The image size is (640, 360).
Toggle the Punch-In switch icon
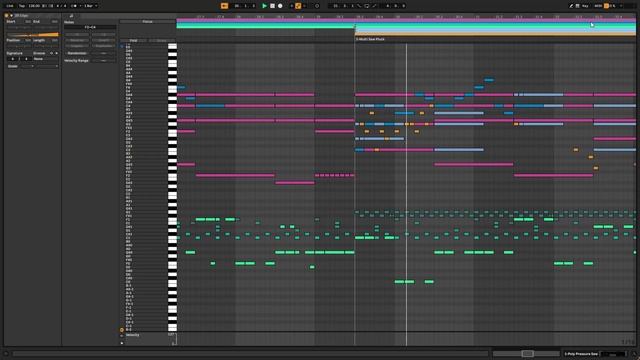coord(359,6)
